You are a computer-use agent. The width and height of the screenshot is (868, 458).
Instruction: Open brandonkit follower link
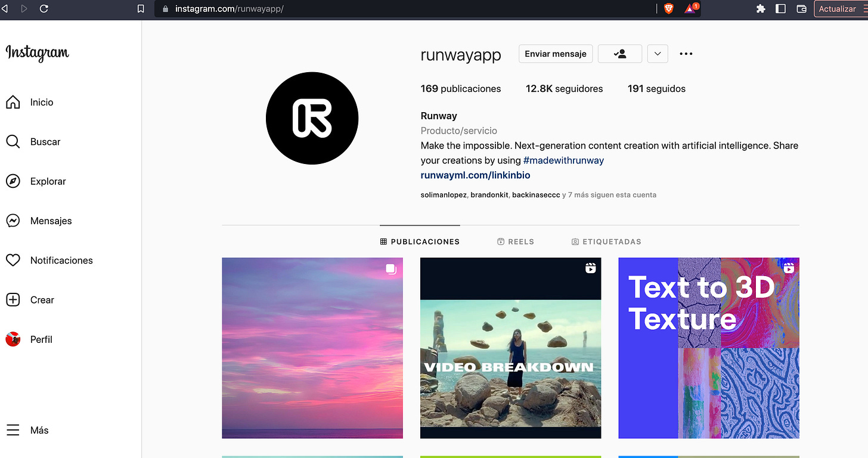pos(489,195)
